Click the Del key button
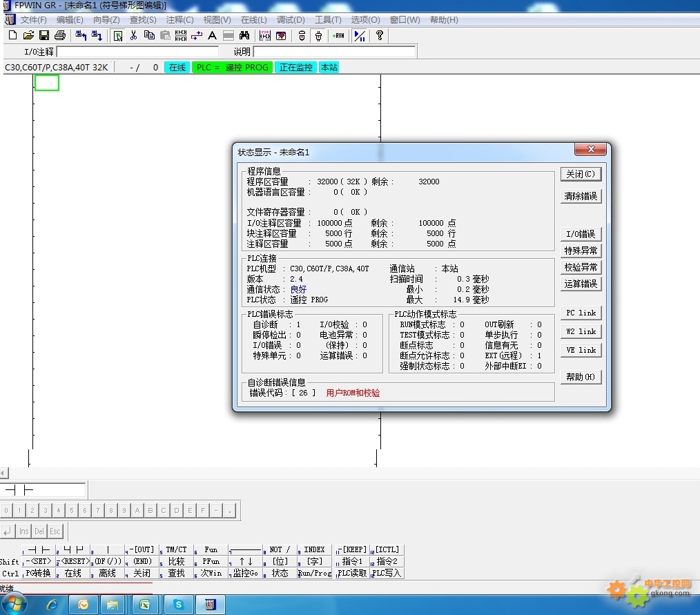The image size is (700, 615). 39,531
